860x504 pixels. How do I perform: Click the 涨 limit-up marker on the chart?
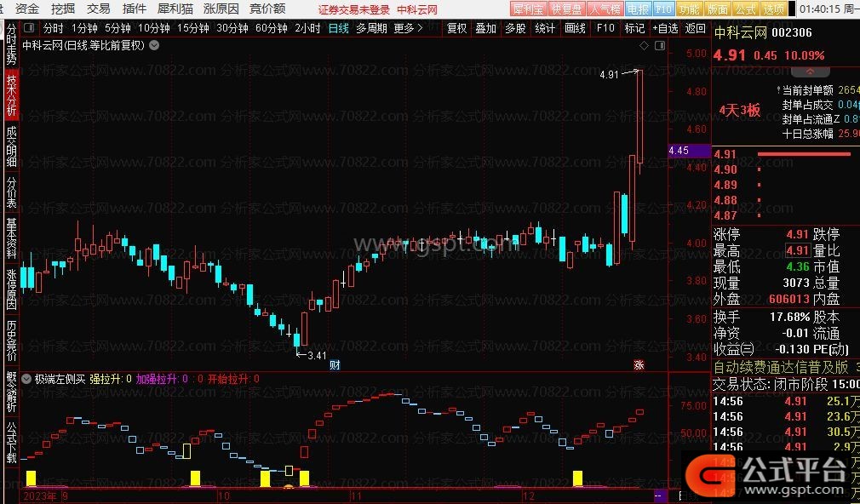point(639,364)
